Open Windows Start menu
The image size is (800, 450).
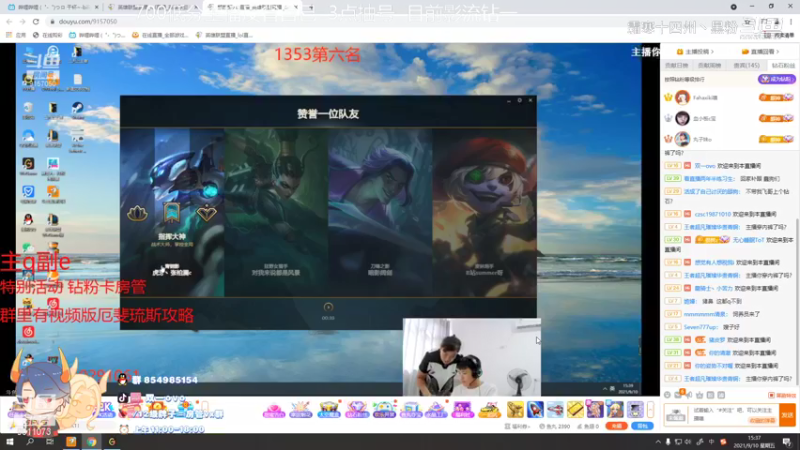point(9,442)
